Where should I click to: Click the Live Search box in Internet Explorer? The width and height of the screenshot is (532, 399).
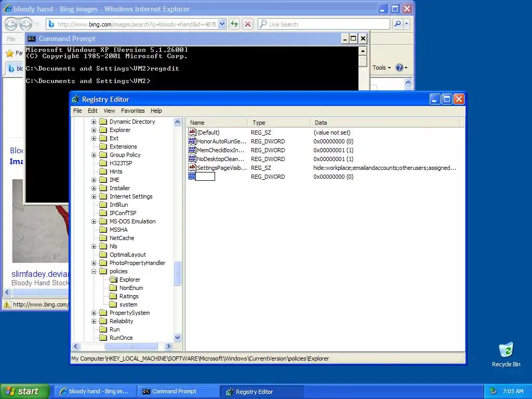pos(324,24)
